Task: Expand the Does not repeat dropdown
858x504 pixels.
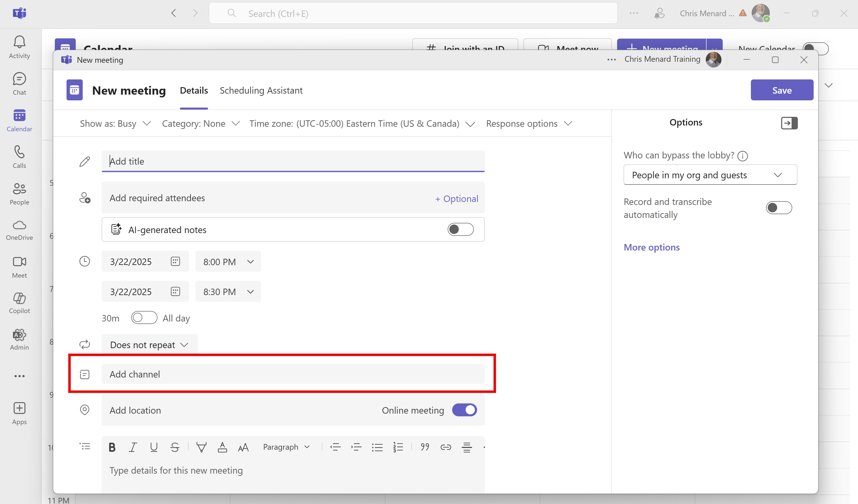Action: click(149, 345)
